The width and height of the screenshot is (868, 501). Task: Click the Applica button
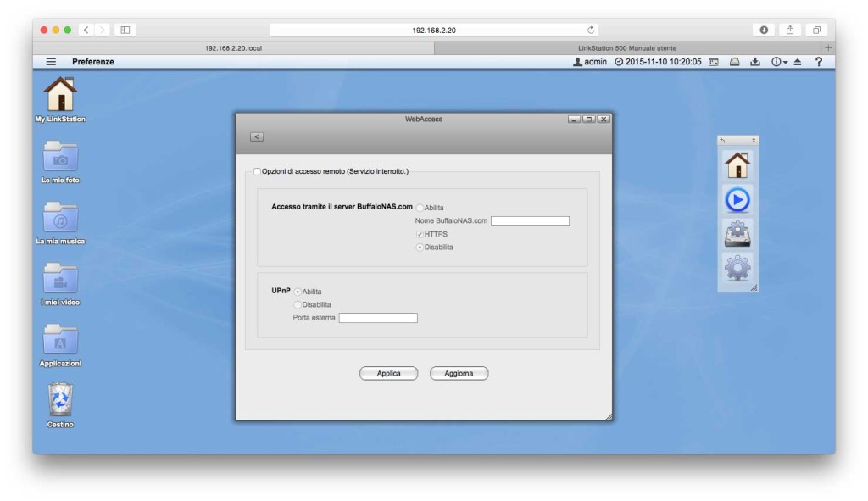[x=388, y=374]
